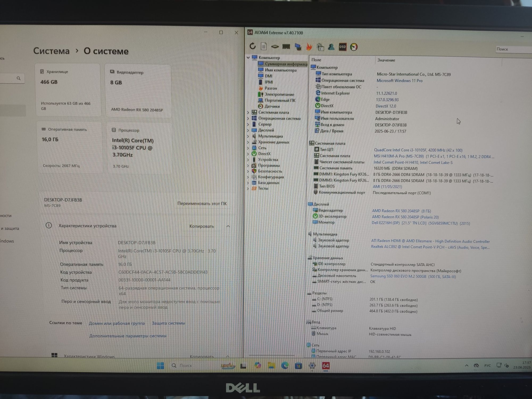Viewport: 532px width, 399px height.
Task: Click the AIDA64 Поиск search field
Action: [513, 49]
